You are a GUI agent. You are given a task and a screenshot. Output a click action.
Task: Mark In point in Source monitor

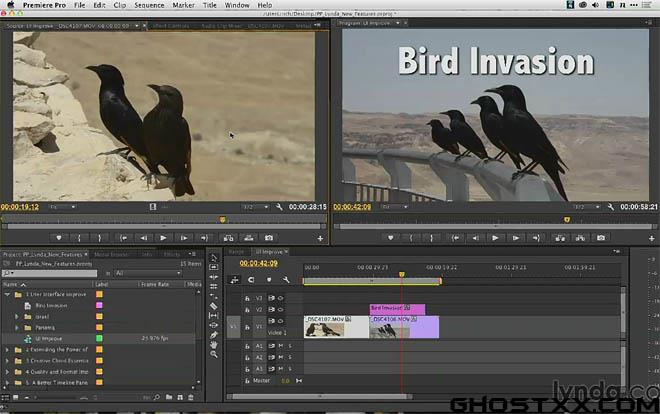point(79,238)
